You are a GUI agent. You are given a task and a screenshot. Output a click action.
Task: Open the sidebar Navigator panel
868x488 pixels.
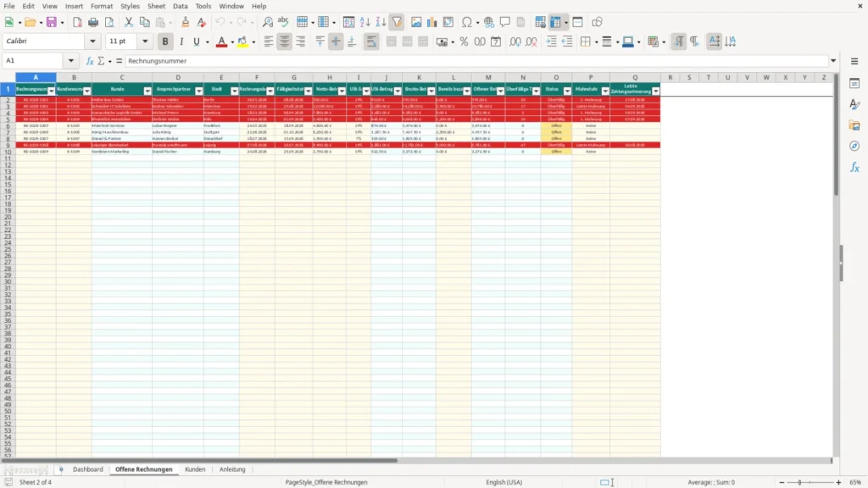coord(854,146)
